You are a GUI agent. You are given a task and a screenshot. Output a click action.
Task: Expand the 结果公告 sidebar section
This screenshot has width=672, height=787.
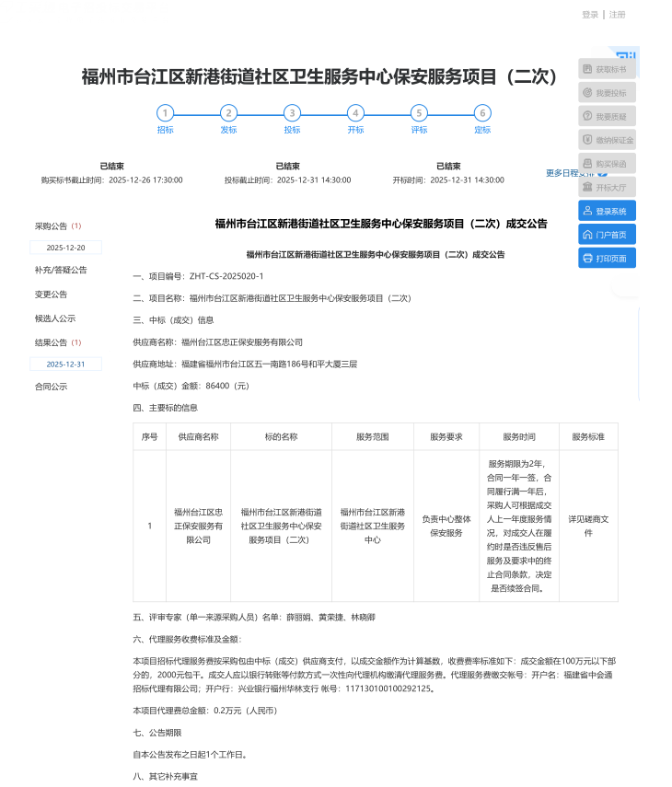[x=52, y=342]
